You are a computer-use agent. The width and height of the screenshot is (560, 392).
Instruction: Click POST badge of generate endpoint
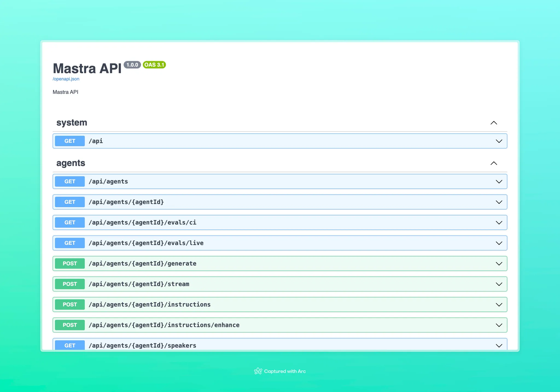70,263
